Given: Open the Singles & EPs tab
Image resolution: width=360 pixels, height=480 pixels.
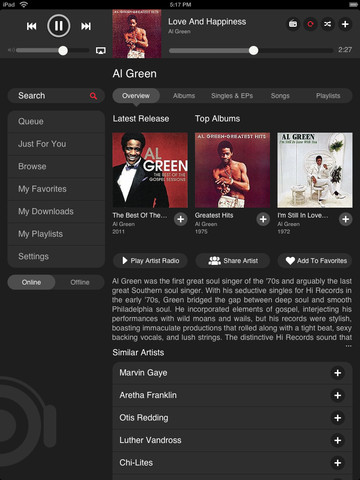Looking at the screenshot, I should pyautogui.click(x=232, y=96).
